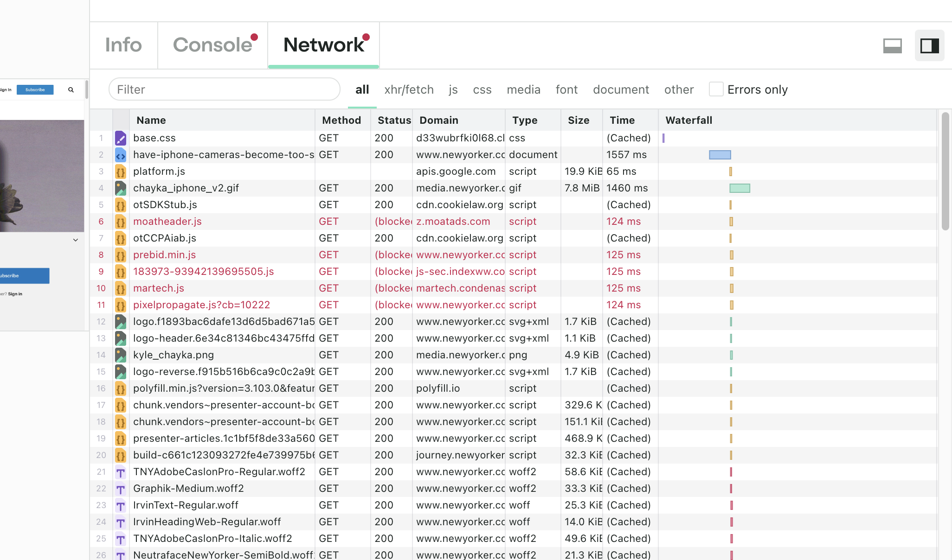Select the xhr/fetch filter type
This screenshot has height=560, width=952.
pos(409,89)
